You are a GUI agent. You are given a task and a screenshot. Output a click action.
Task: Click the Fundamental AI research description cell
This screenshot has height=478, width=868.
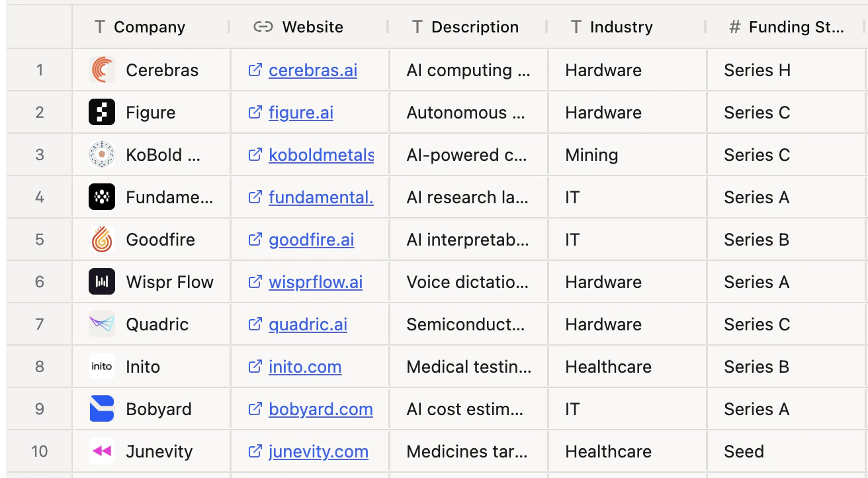pyautogui.click(x=468, y=197)
